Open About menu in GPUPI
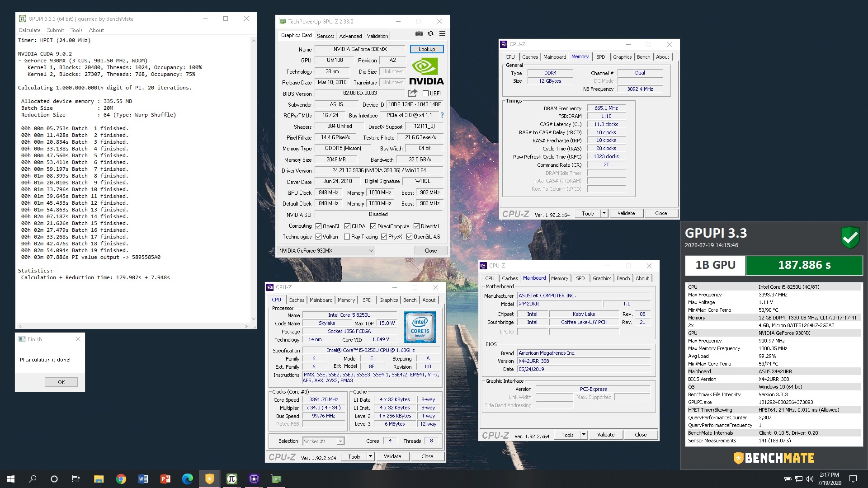Image resolution: width=868 pixels, height=488 pixels. [x=96, y=30]
